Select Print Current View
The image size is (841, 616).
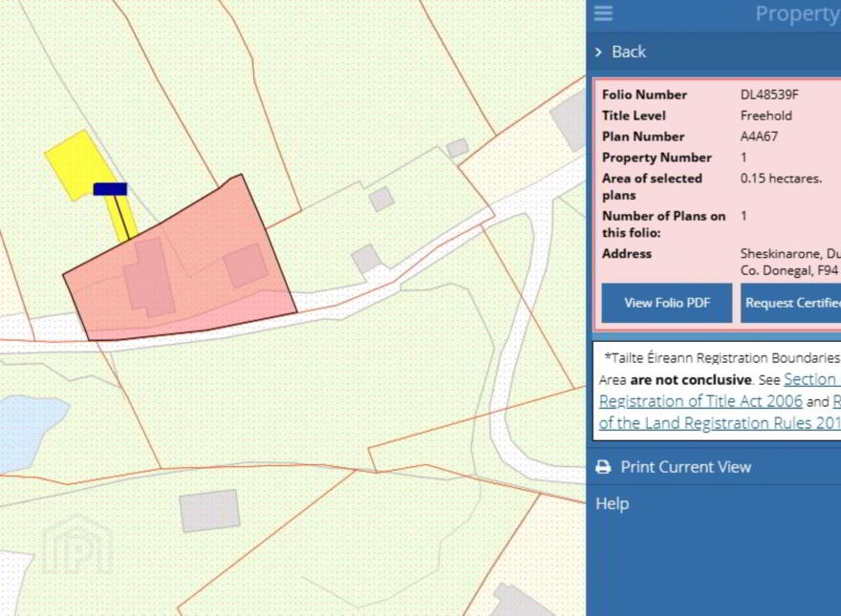[685, 467]
